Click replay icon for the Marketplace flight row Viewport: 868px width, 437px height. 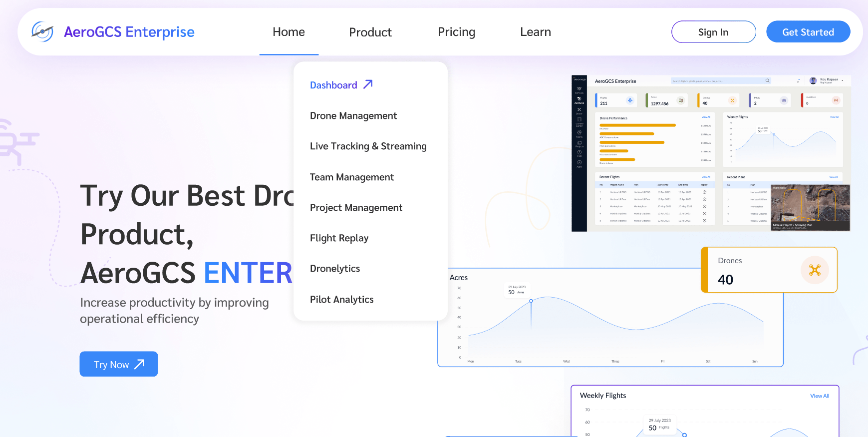[704, 206]
